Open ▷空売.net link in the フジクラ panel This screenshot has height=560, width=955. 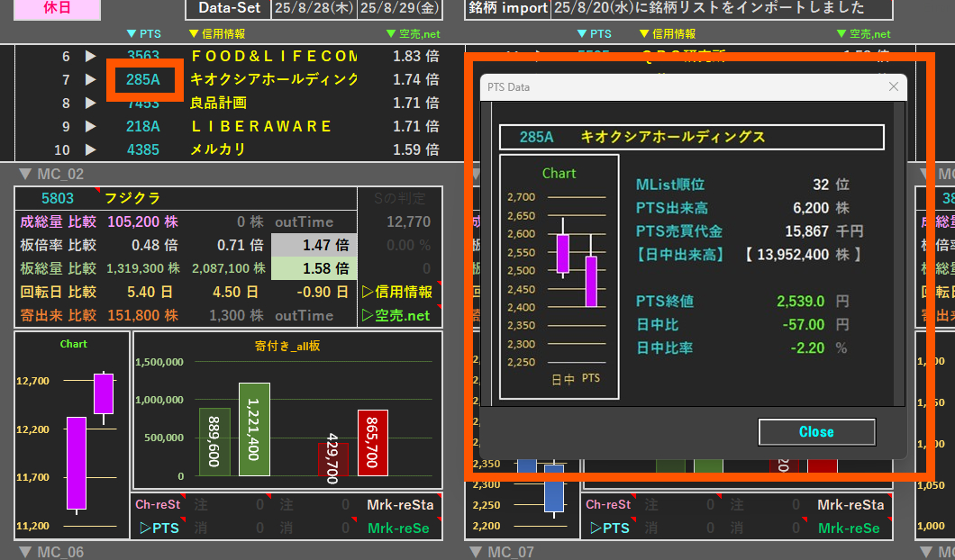tap(396, 315)
